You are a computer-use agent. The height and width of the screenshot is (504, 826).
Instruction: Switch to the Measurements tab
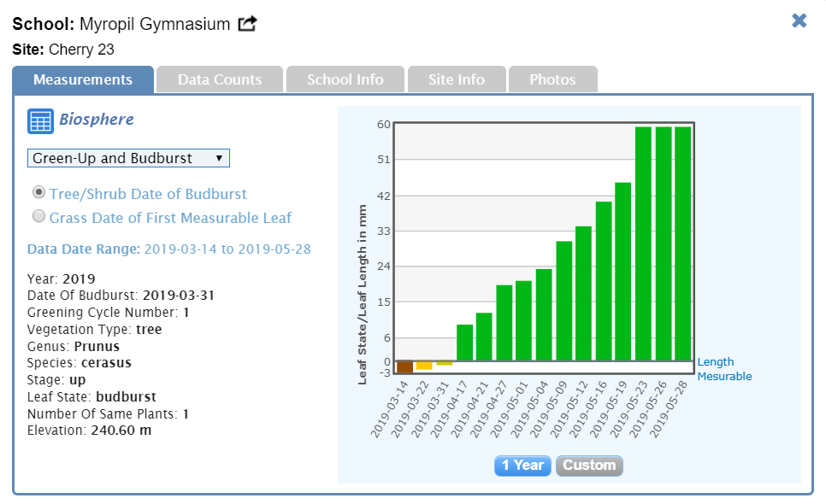83,79
